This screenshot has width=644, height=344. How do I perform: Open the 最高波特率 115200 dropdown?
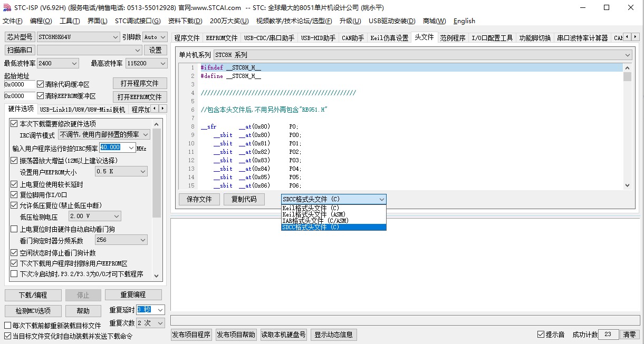(146, 63)
